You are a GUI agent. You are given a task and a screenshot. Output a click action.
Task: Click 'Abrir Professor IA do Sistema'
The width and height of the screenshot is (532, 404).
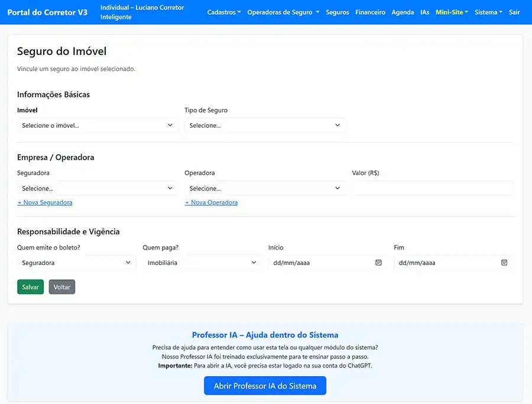click(x=265, y=385)
